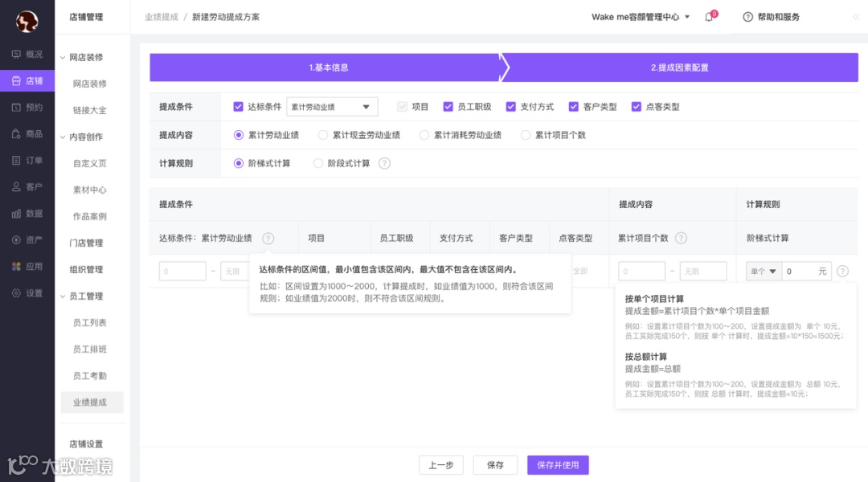Uncheck the 点客类型 checkbox

(637, 107)
